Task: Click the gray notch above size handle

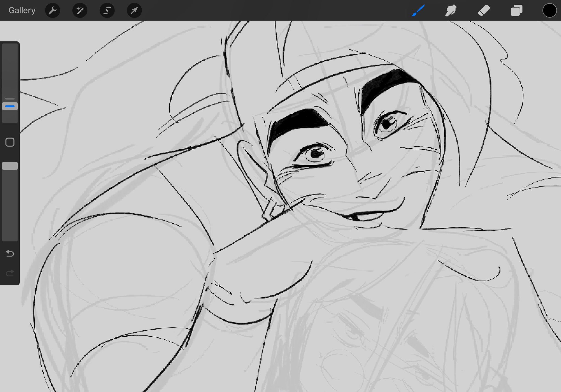Action: point(10,98)
